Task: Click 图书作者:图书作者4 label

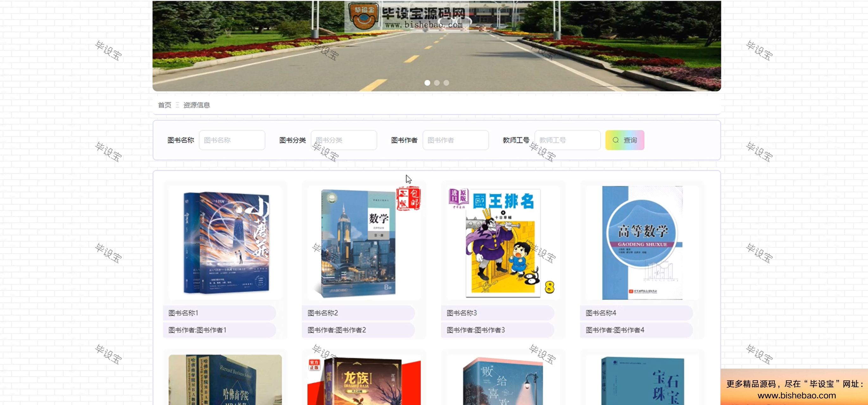Action: tap(615, 330)
